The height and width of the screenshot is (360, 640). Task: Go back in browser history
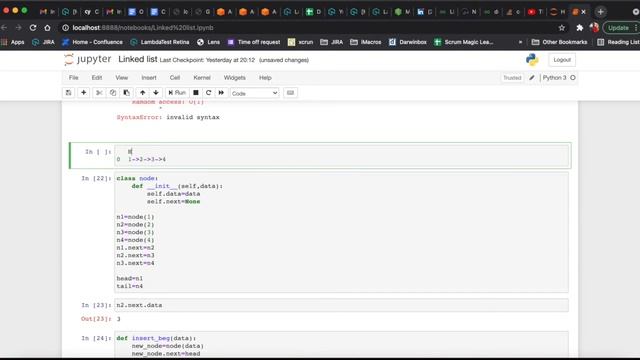4,28
